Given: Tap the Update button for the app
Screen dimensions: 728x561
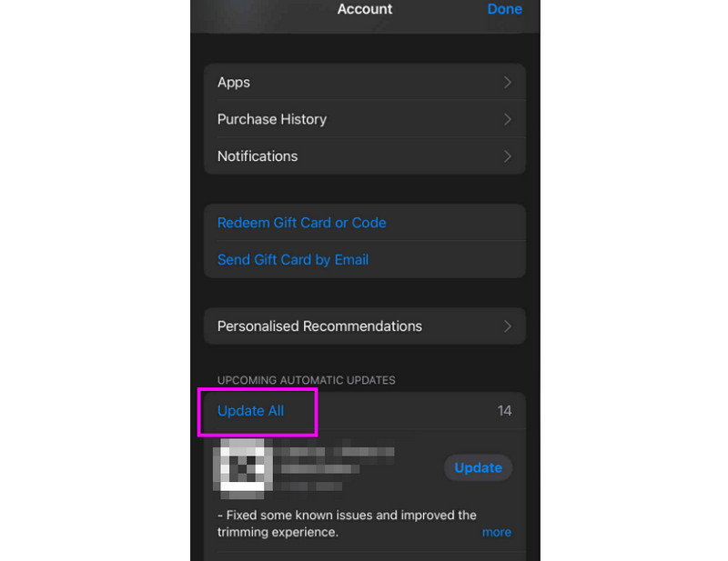Looking at the screenshot, I should click(x=479, y=467).
